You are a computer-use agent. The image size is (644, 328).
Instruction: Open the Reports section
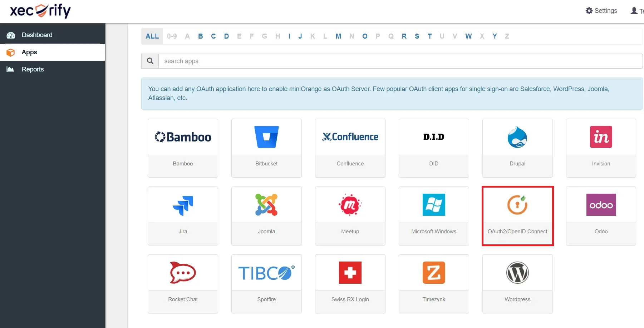(x=33, y=69)
